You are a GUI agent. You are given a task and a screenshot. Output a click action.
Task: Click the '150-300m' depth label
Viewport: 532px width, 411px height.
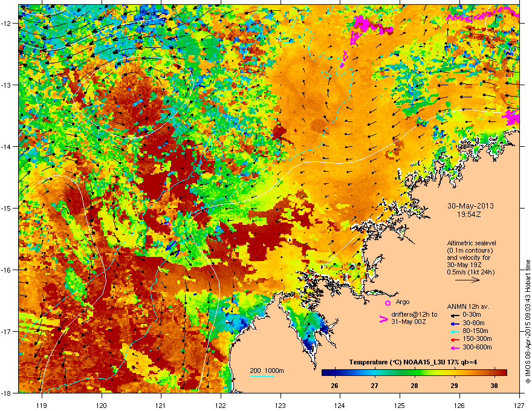[x=477, y=338]
